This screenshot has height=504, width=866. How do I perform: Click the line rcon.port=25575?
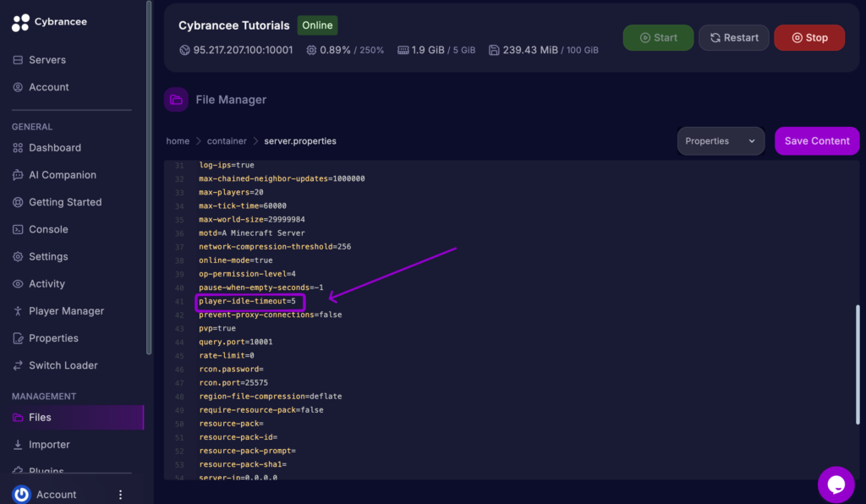point(233,382)
